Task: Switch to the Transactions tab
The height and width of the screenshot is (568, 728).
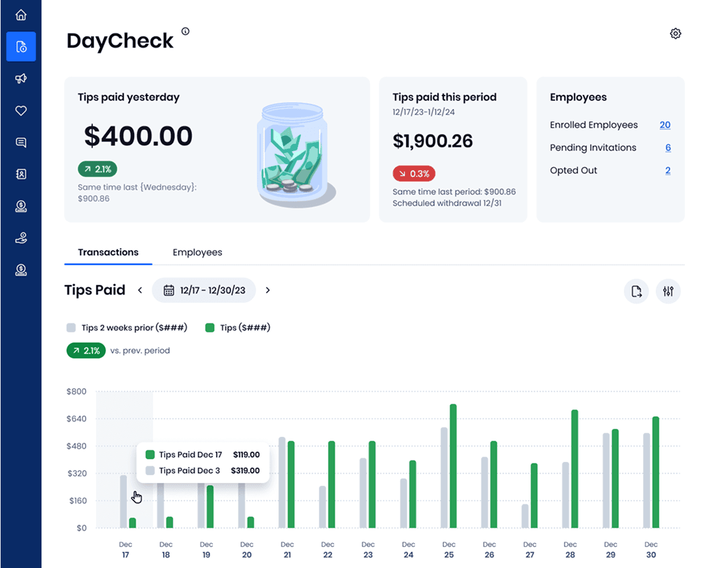Action: click(x=108, y=252)
